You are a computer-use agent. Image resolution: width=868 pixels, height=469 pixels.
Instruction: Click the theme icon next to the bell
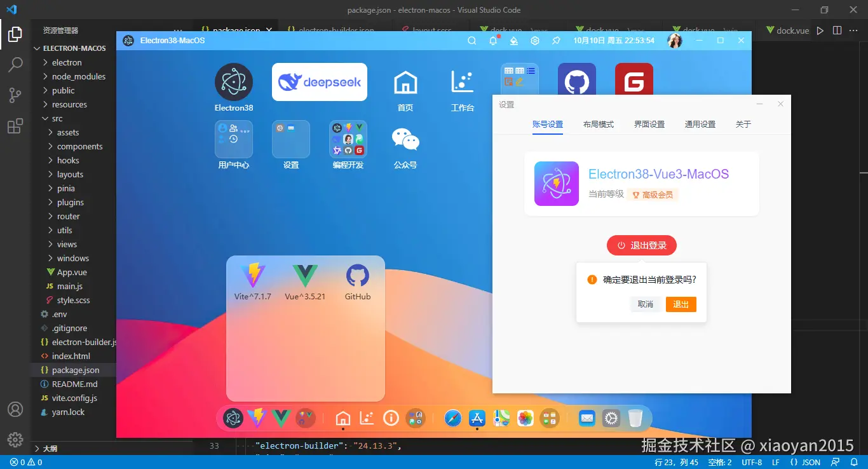[x=513, y=40]
